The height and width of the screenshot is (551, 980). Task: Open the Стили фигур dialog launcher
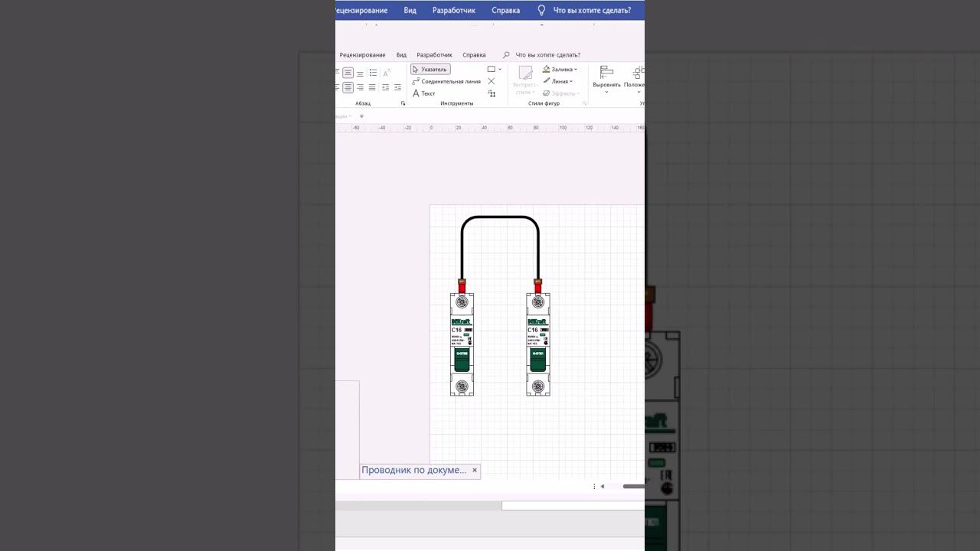[584, 103]
